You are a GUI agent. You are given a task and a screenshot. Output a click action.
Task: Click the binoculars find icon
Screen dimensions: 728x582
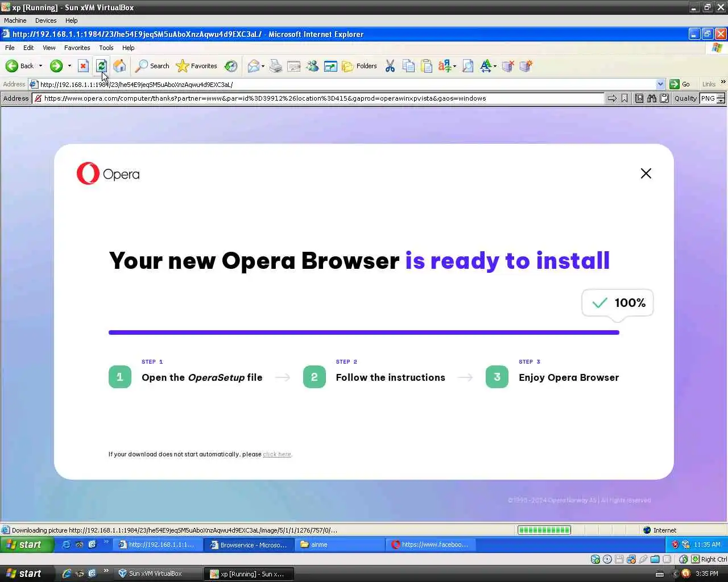click(651, 98)
